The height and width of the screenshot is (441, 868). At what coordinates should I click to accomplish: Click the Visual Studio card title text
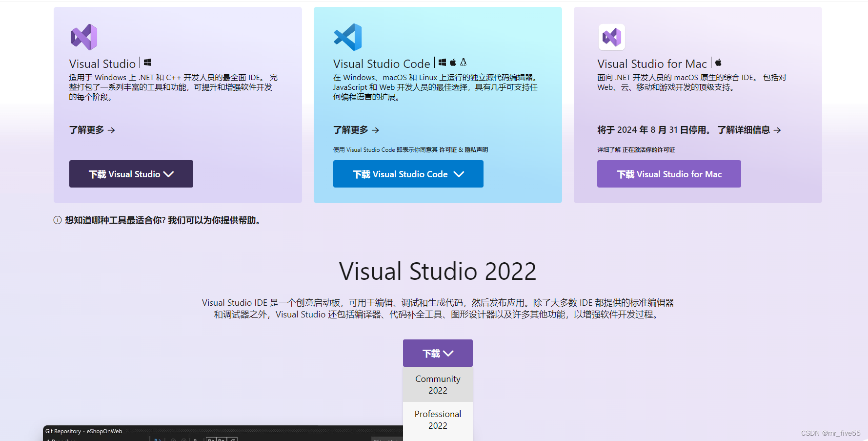click(x=102, y=64)
